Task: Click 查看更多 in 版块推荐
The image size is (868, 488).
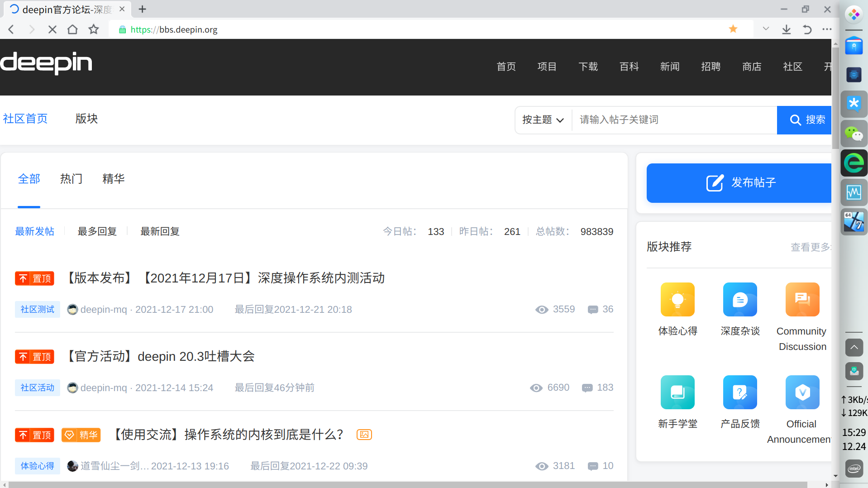Action: pyautogui.click(x=811, y=247)
